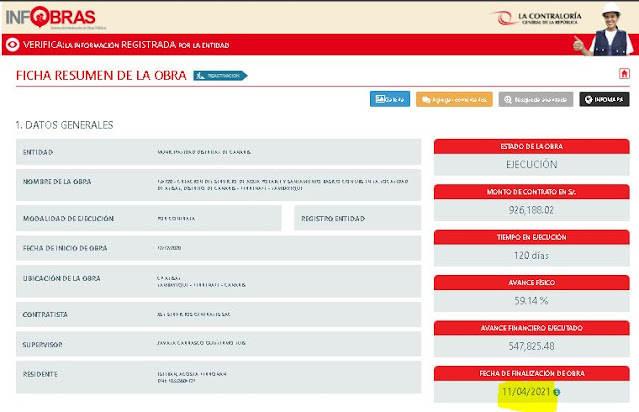
Task: Select the financial amount 547,825.48
Action: 531,346
